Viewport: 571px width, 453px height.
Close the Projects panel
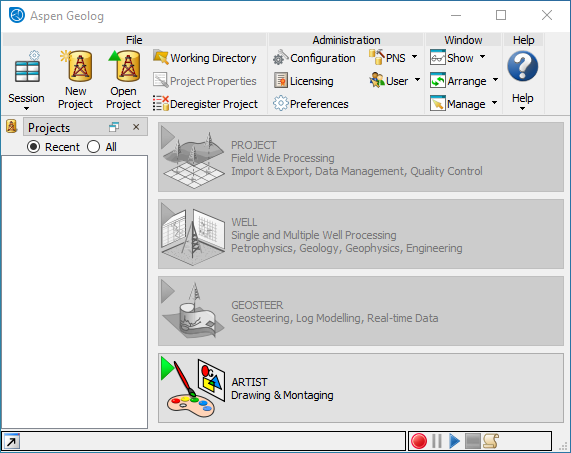[x=136, y=127]
